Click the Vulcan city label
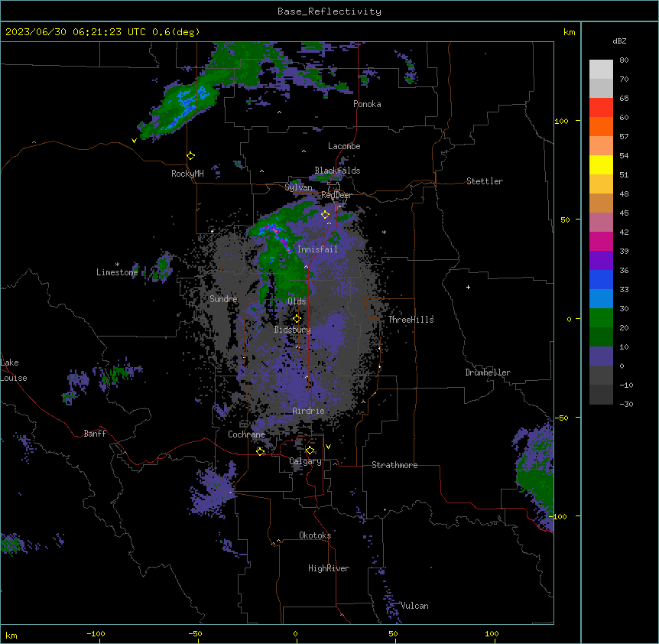This screenshot has width=659, height=644. [x=415, y=605]
